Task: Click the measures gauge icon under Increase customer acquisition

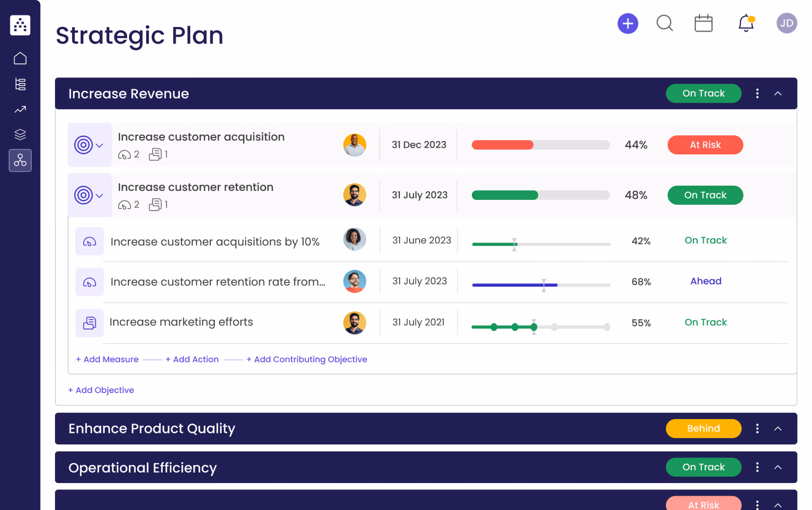Action: click(x=124, y=154)
